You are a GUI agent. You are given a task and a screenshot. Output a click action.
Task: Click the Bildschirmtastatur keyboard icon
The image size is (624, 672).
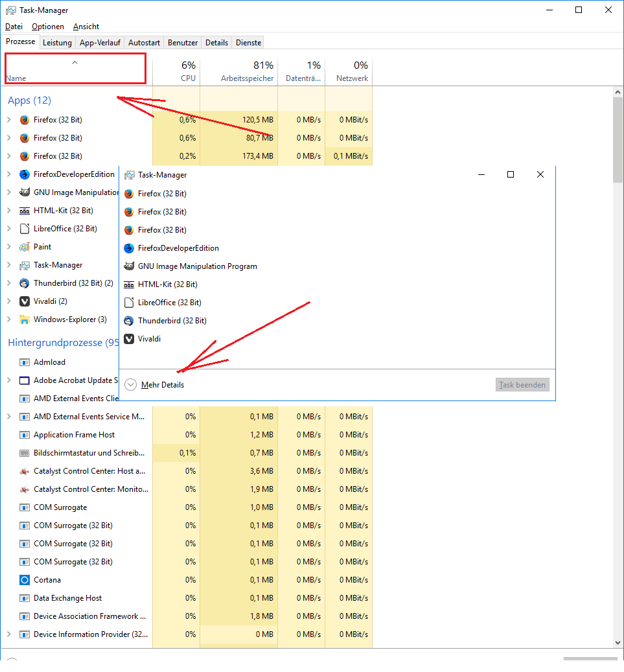[25, 453]
